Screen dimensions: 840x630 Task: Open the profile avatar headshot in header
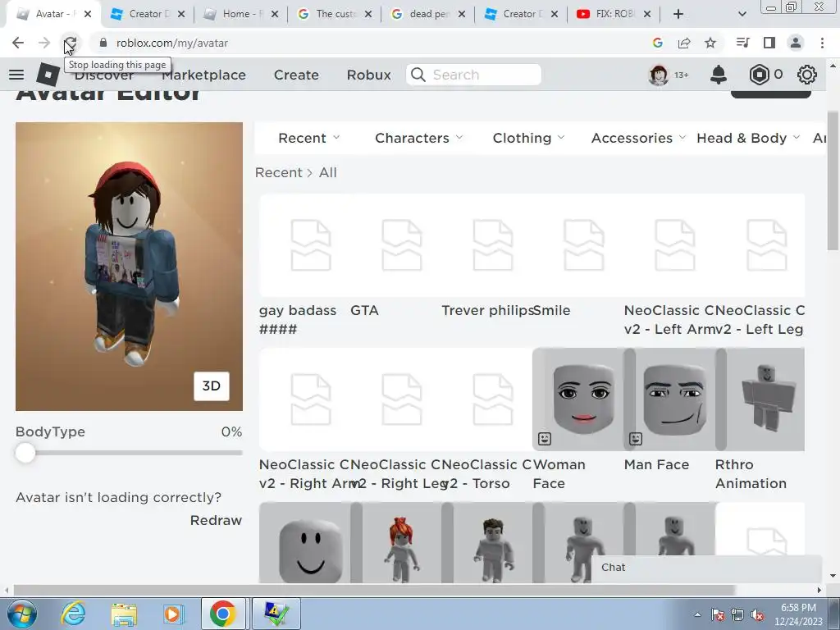(x=659, y=75)
